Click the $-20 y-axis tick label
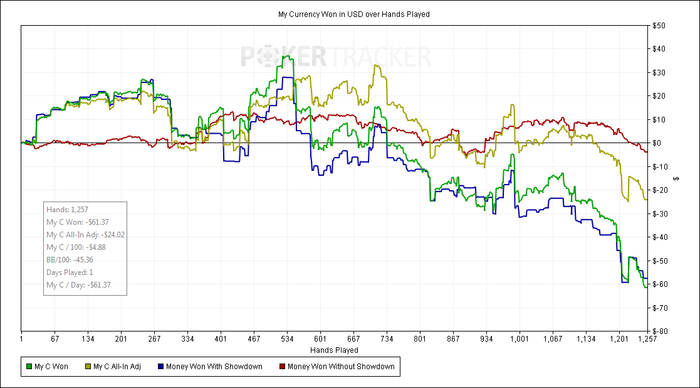Viewport: 700px width, 388px height. coord(660,190)
